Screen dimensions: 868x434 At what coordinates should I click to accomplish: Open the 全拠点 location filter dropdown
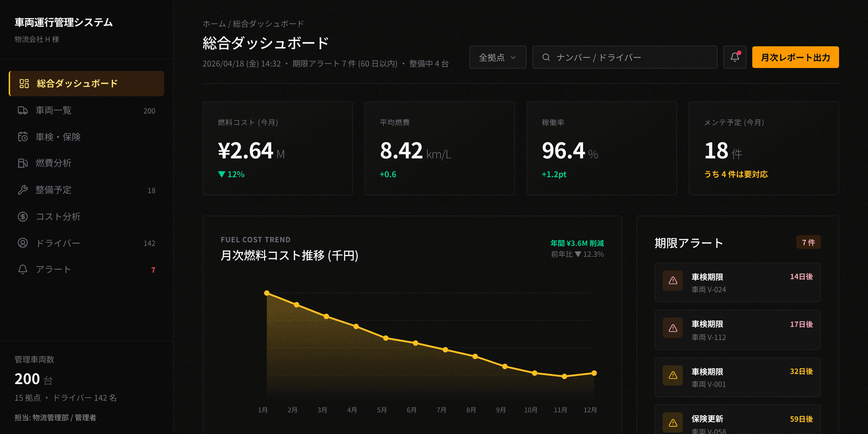tap(497, 57)
